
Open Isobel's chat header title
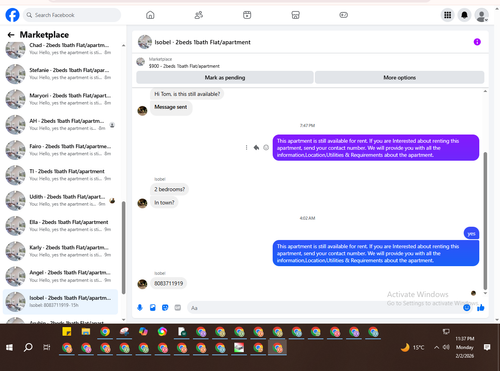click(202, 42)
